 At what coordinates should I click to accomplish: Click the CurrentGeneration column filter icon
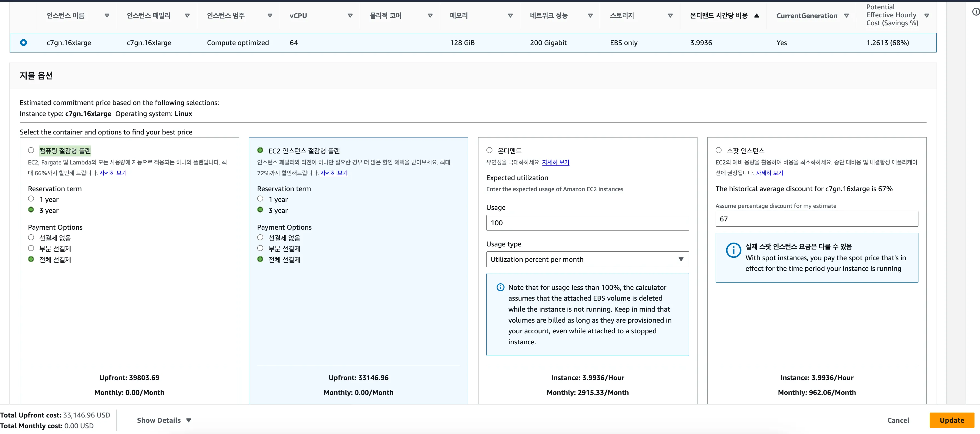pyautogui.click(x=846, y=16)
